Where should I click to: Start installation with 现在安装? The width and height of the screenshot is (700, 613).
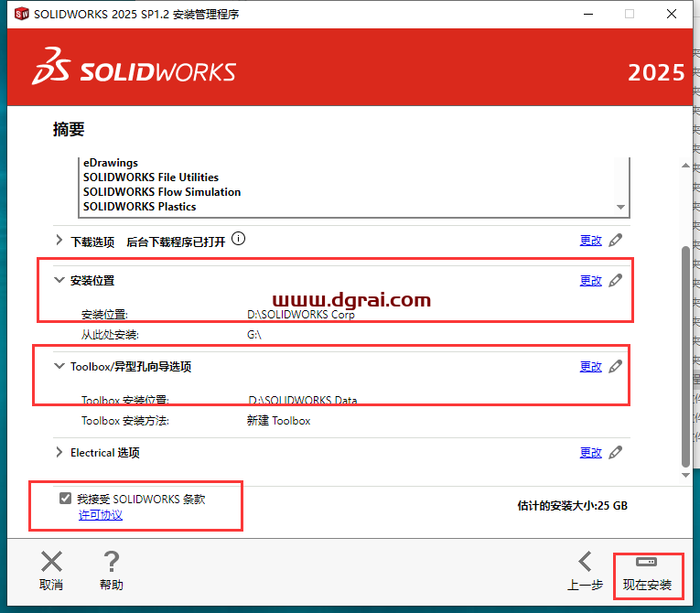[647, 575]
